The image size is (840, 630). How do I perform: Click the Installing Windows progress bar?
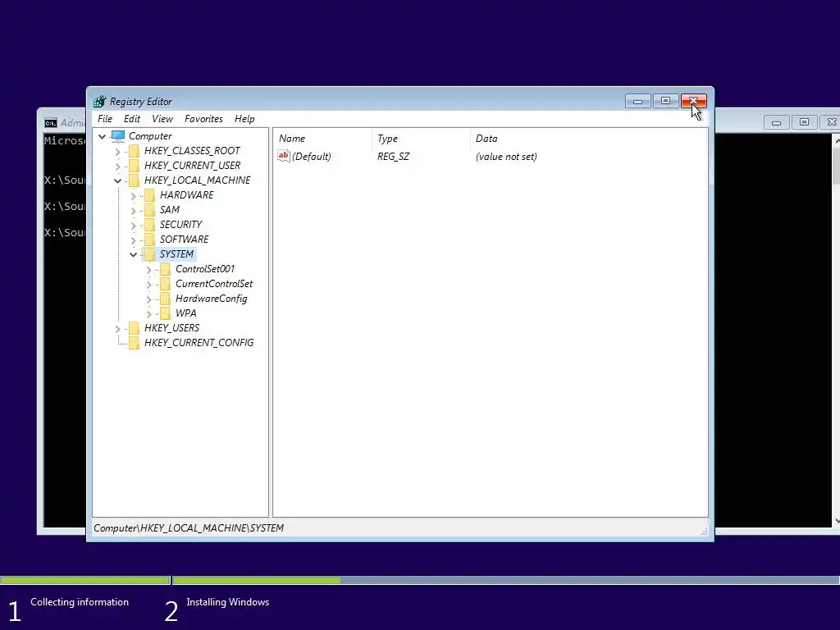tap(506, 580)
